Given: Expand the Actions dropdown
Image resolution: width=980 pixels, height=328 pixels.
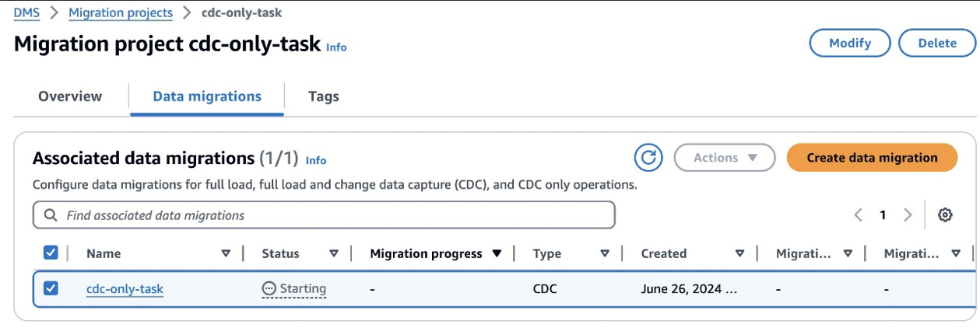Looking at the screenshot, I should coord(724,158).
